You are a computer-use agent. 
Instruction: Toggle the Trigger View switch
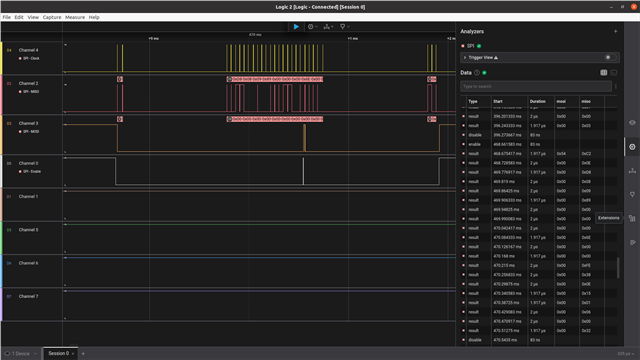(611, 58)
